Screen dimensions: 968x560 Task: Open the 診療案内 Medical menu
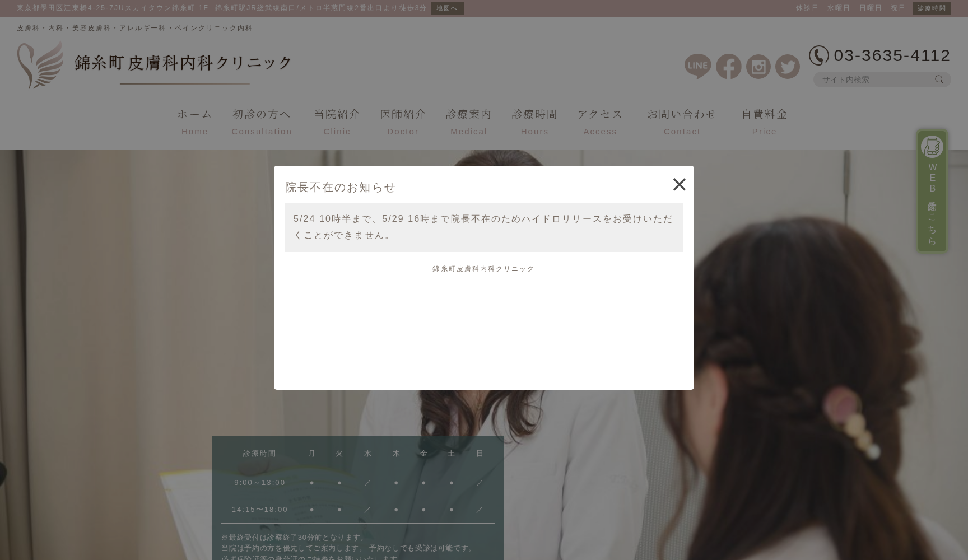click(x=468, y=122)
